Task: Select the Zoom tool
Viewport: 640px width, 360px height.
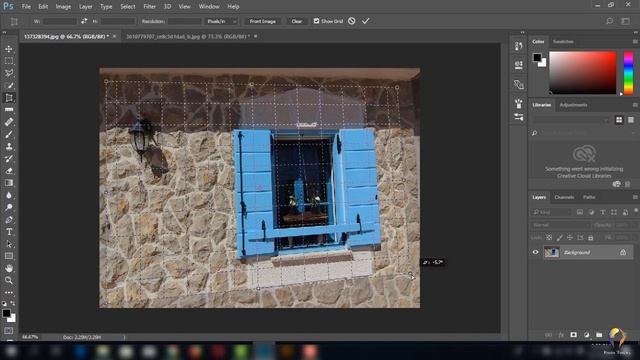Action: click(9, 280)
